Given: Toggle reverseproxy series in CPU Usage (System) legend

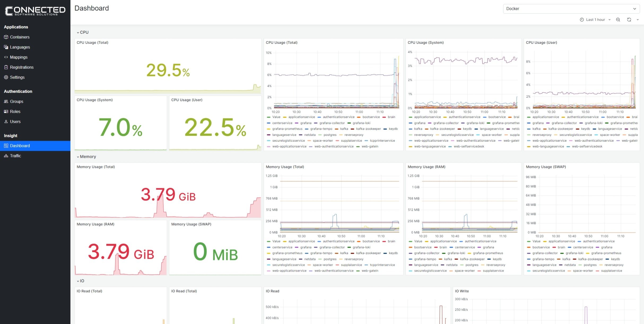Looking at the screenshot, I should [x=423, y=135].
